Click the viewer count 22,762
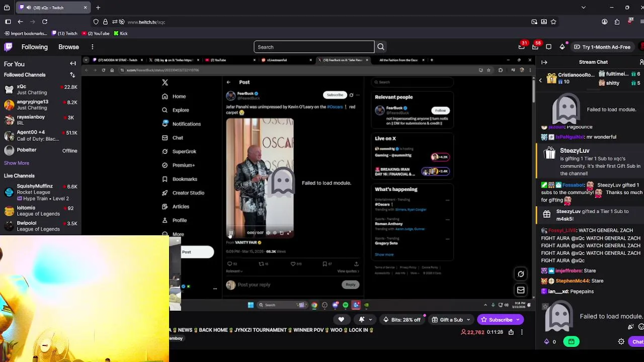 coord(473,332)
